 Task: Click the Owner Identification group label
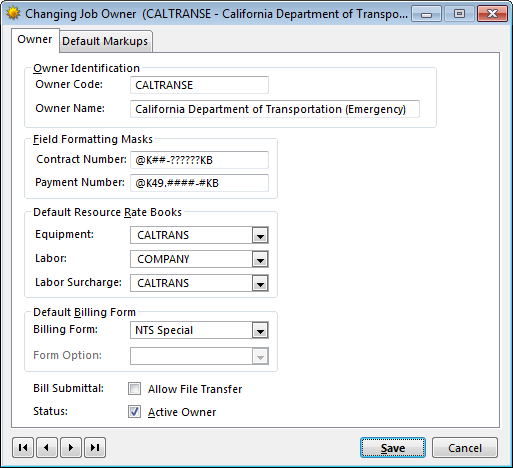(86, 68)
